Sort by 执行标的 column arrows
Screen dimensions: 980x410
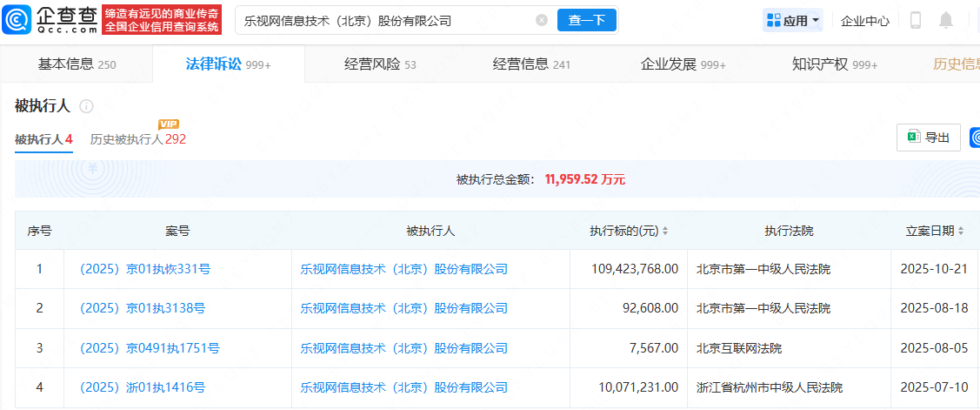point(665,232)
